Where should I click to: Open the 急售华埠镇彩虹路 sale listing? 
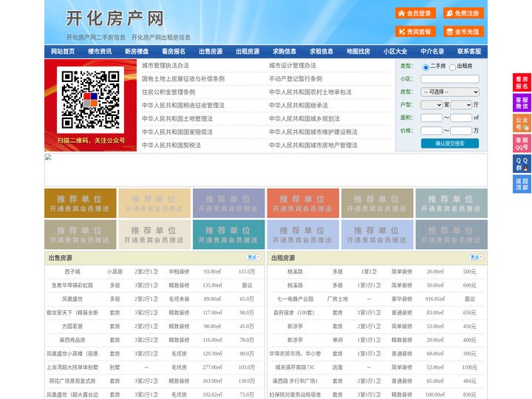click(72, 285)
